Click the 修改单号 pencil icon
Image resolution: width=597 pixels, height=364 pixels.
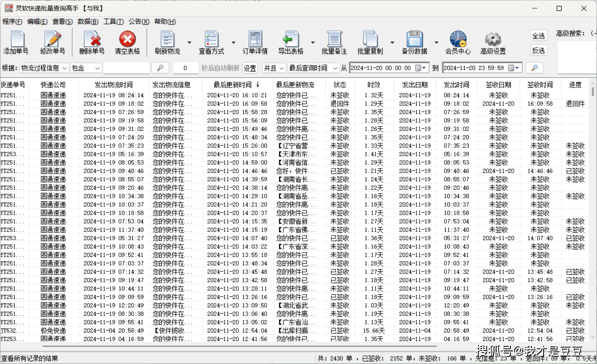(x=53, y=40)
